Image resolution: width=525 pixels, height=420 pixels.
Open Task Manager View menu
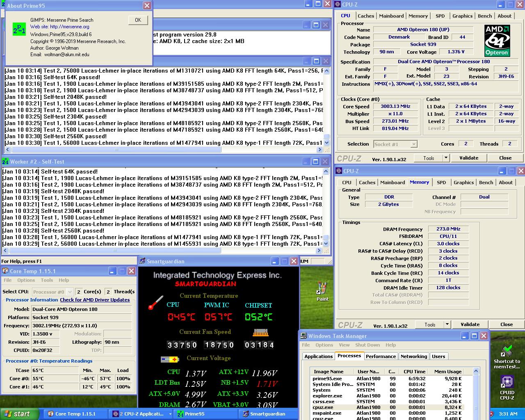pos(344,345)
